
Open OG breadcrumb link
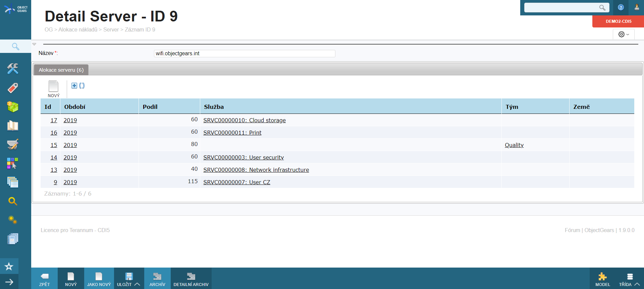coord(49,30)
